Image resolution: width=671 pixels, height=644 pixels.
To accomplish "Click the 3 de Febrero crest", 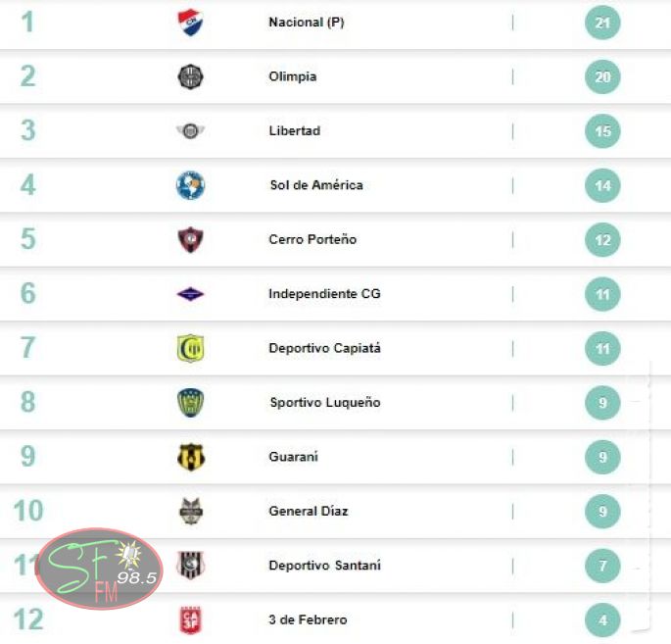I will 190,619.
